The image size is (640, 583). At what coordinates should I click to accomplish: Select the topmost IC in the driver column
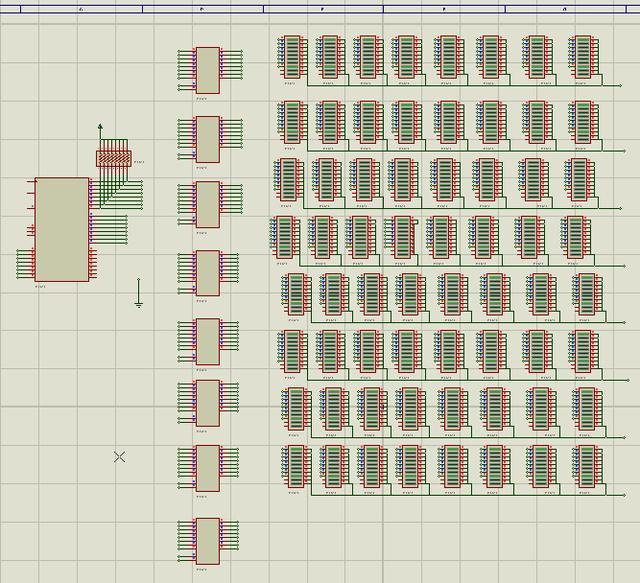tap(208, 69)
